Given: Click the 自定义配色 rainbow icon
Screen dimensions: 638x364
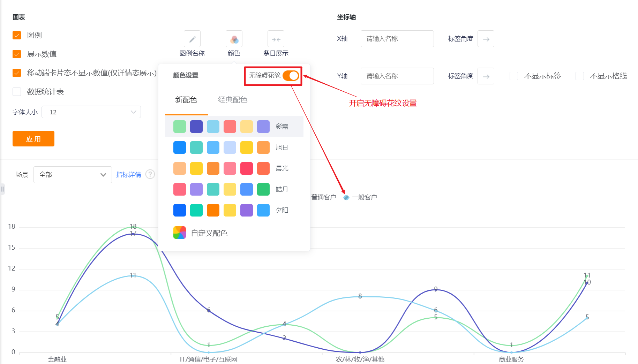Looking at the screenshot, I should [x=180, y=233].
